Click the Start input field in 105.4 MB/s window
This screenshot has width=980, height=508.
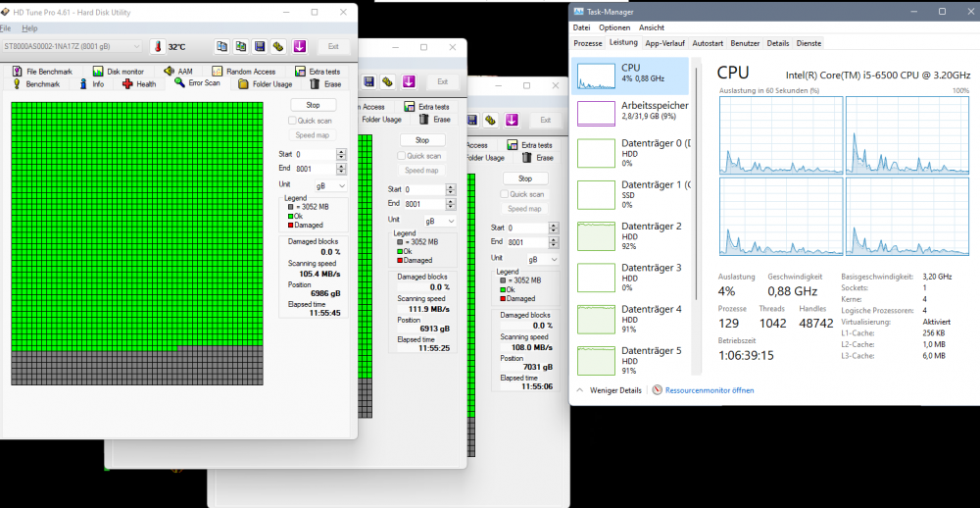point(315,154)
